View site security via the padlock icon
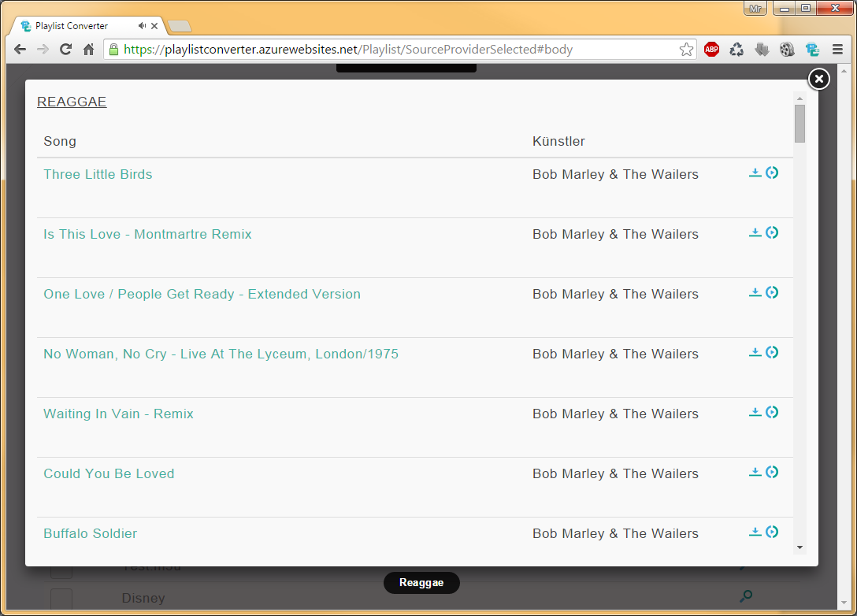 point(113,50)
